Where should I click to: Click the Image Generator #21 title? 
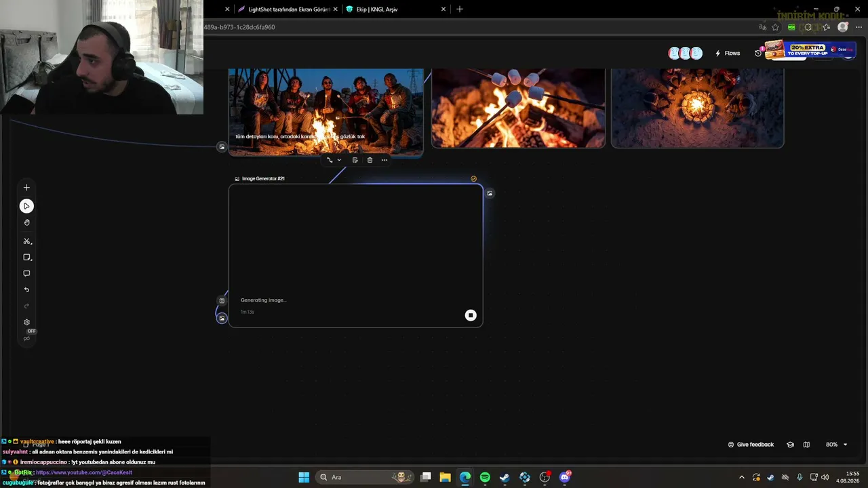pyautogui.click(x=263, y=179)
